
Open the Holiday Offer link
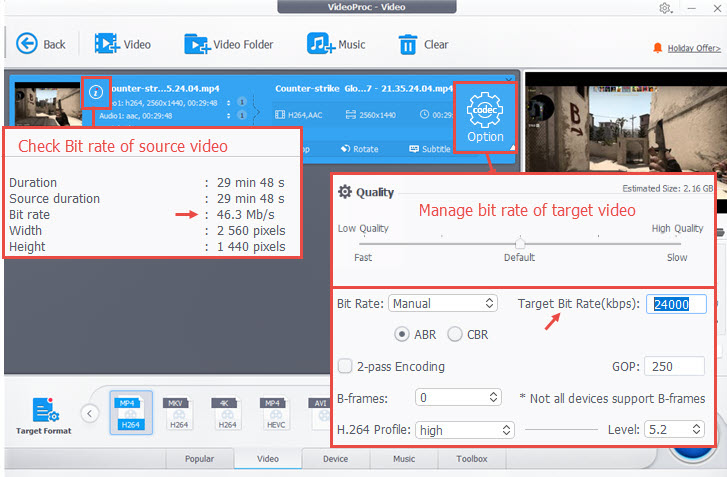pos(694,48)
